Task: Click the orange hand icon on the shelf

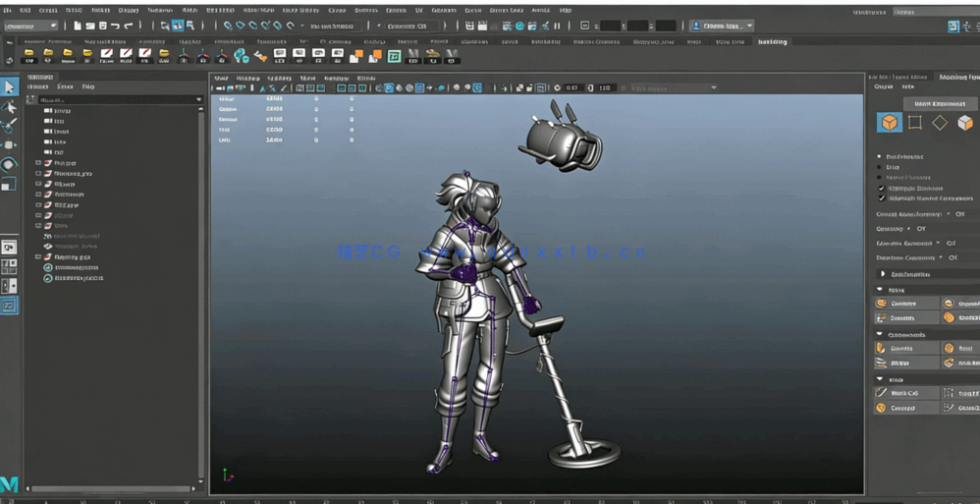Action: (260, 56)
